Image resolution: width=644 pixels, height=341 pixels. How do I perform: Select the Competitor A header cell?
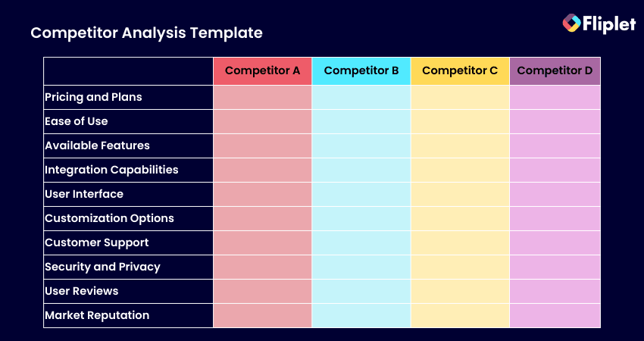262,71
